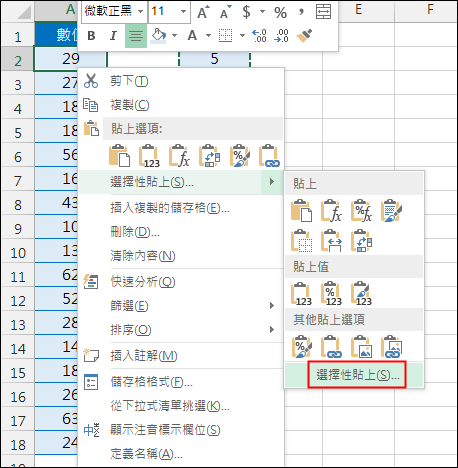
Task: Open the font name dropdown 微軟正黑
Action: (x=141, y=12)
